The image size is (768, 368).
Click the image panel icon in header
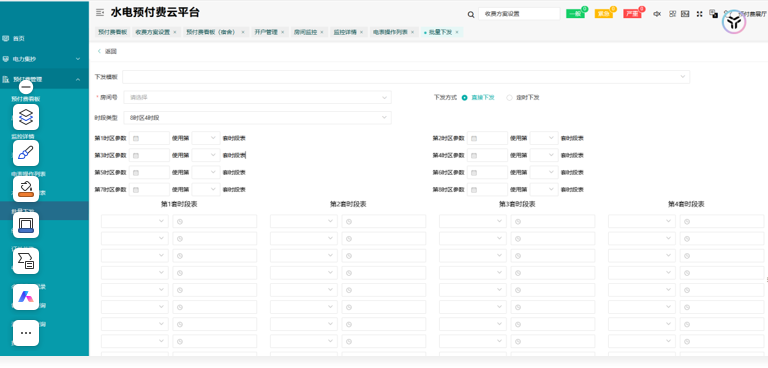coord(685,14)
